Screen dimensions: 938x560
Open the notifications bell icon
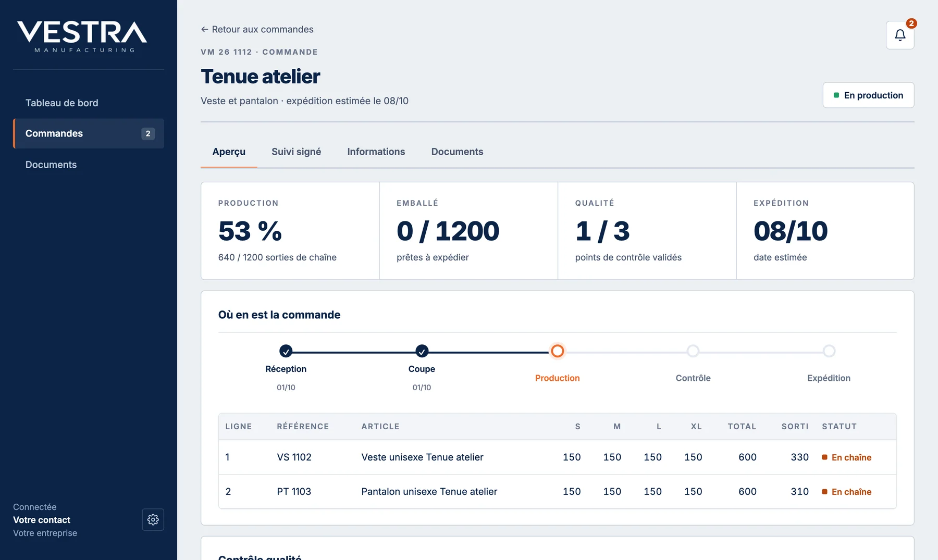point(900,35)
